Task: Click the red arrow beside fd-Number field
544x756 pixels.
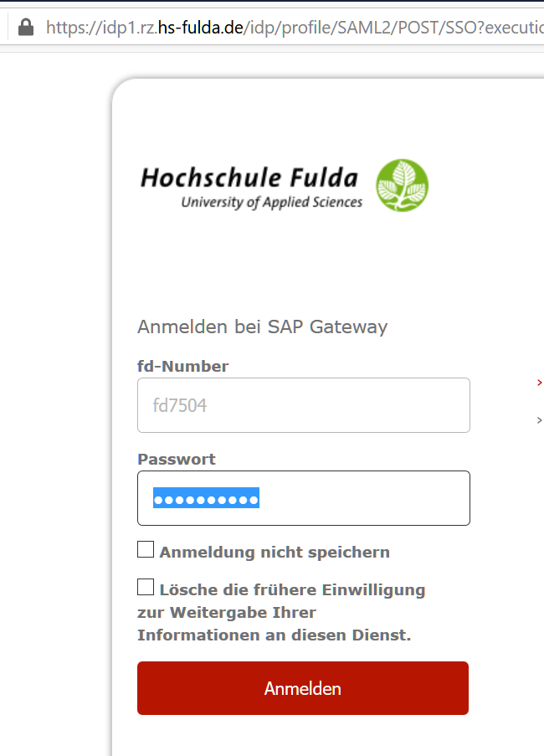Action: pyautogui.click(x=539, y=383)
